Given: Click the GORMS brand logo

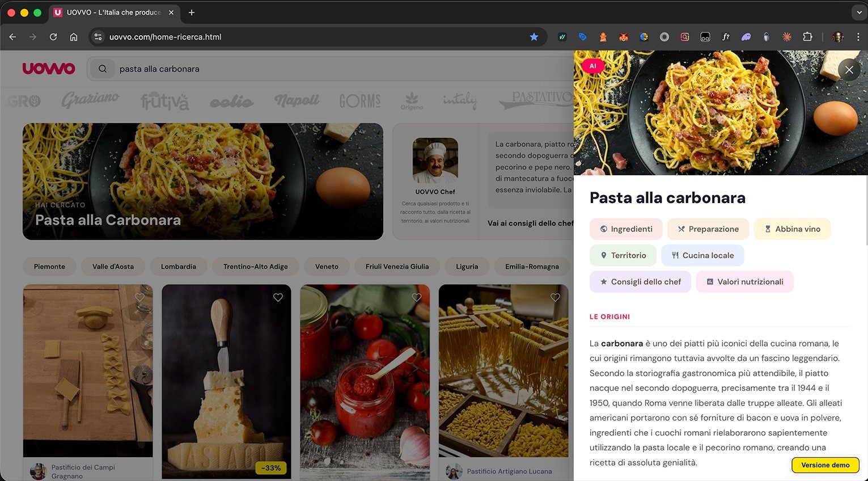Looking at the screenshot, I should (x=360, y=101).
